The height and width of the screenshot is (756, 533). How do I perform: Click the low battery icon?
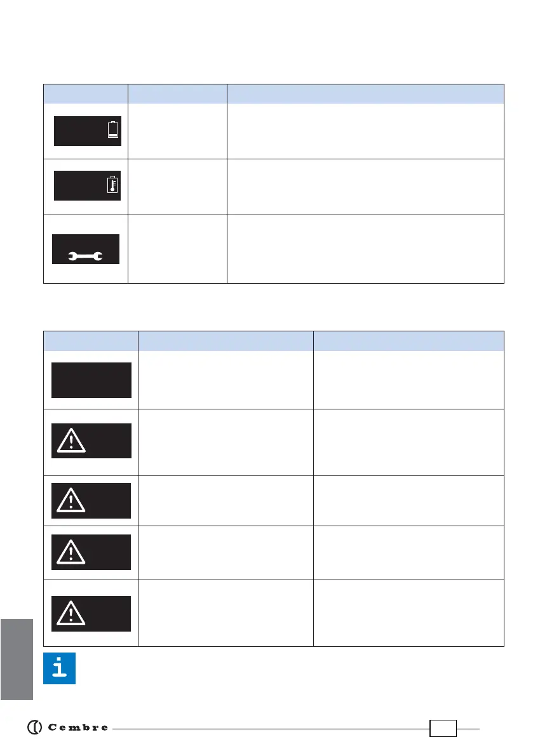[x=112, y=130]
